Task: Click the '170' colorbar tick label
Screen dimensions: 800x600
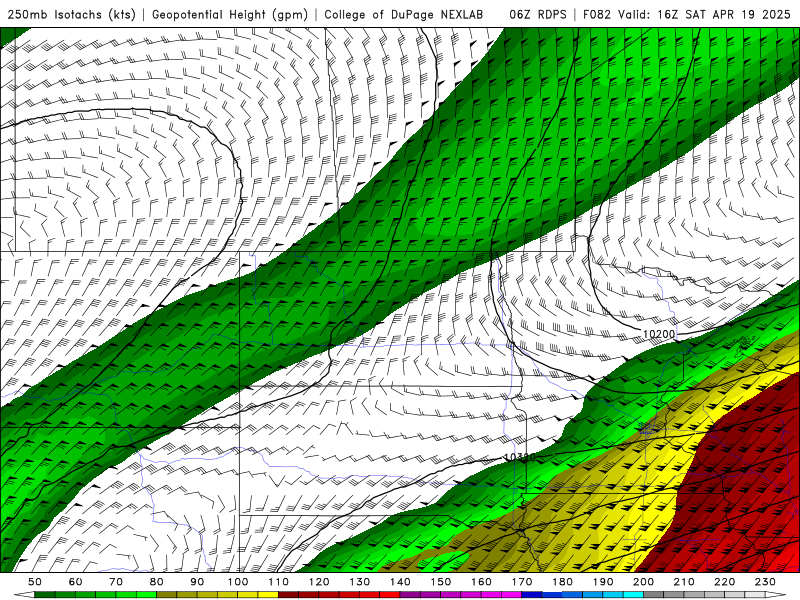Action: pos(522,582)
